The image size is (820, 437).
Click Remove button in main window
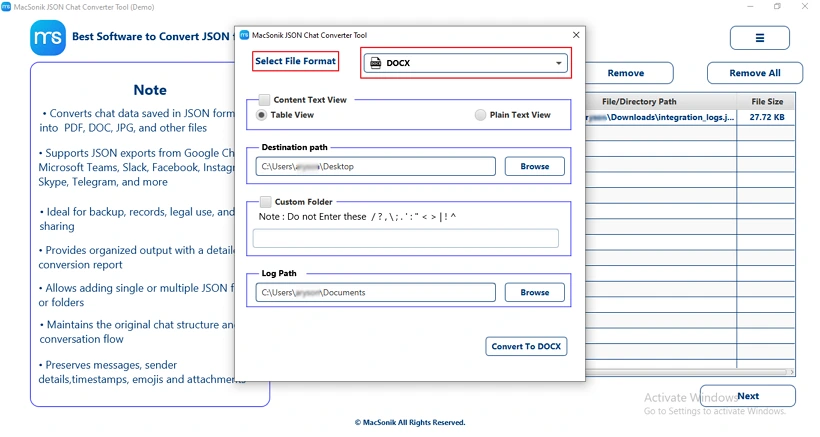pos(628,73)
